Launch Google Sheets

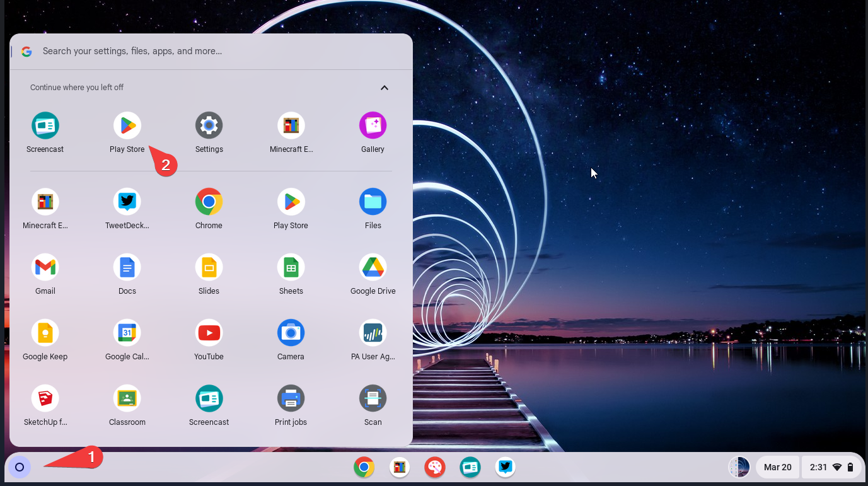291,267
